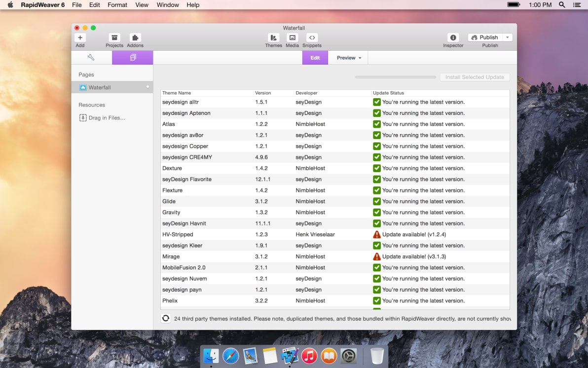Open Spotlight search icon

click(562, 5)
